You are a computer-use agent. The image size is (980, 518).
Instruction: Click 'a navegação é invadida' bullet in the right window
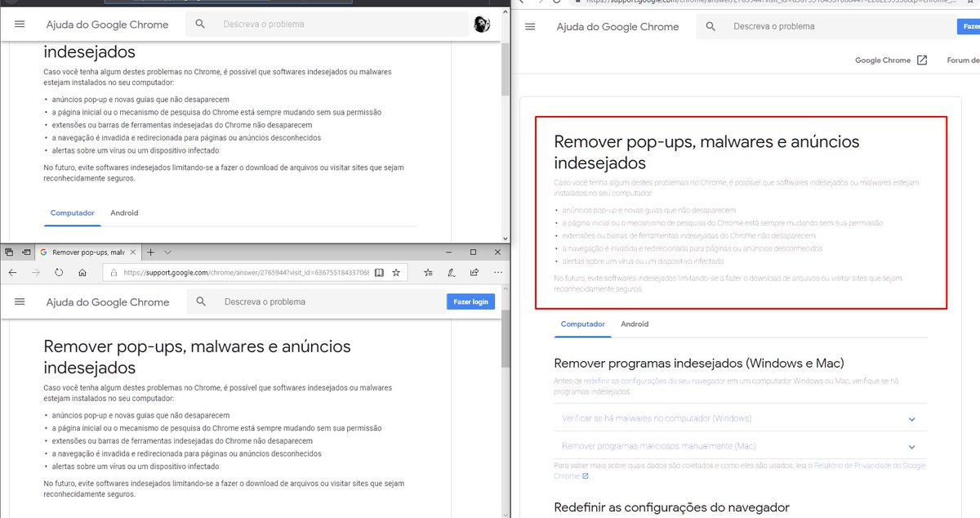[693, 248]
